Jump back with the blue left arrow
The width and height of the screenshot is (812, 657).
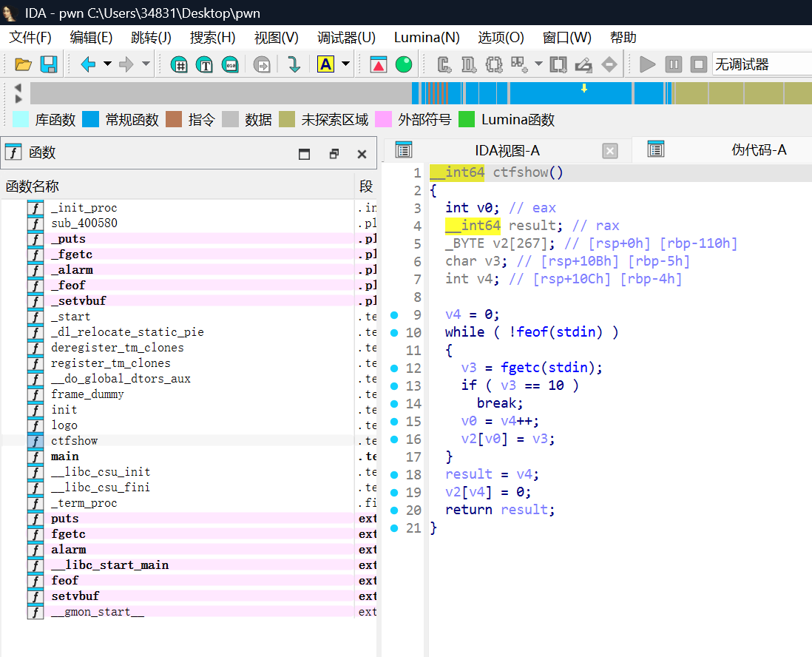(x=88, y=65)
